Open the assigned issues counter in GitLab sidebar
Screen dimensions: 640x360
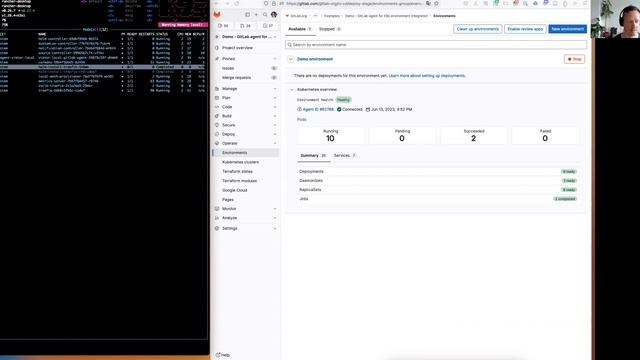tap(223, 26)
